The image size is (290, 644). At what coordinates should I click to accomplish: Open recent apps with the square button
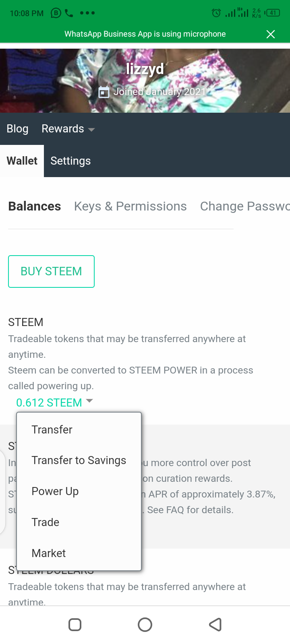point(75,625)
